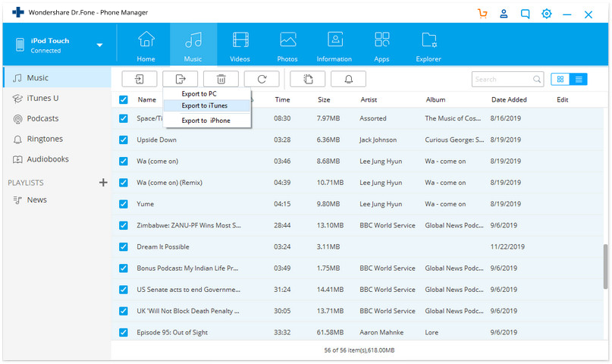The width and height of the screenshot is (612, 364).
Task: Uncheck the Wa (come on) checkbox
Action: click(124, 161)
